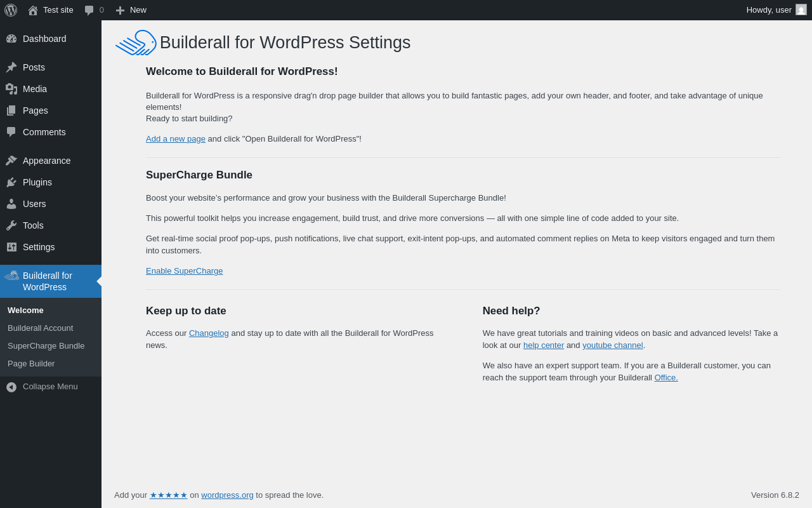The height and width of the screenshot is (508, 812).
Task: Open wordpress.org link in footer
Action: click(227, 495)
